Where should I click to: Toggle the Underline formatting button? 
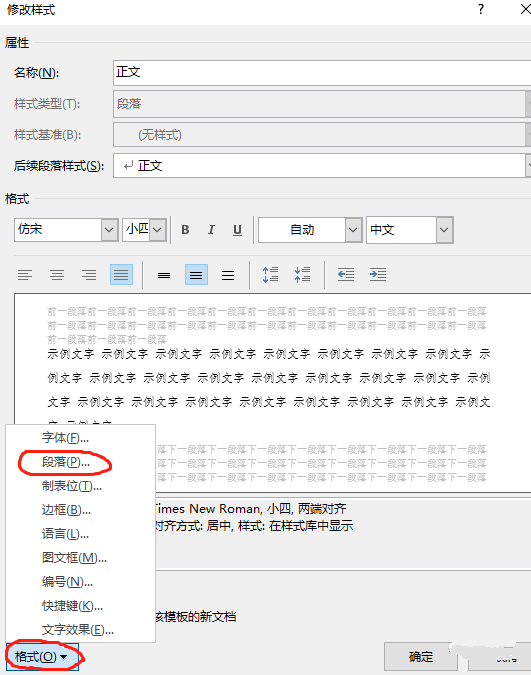click(237, 230)
